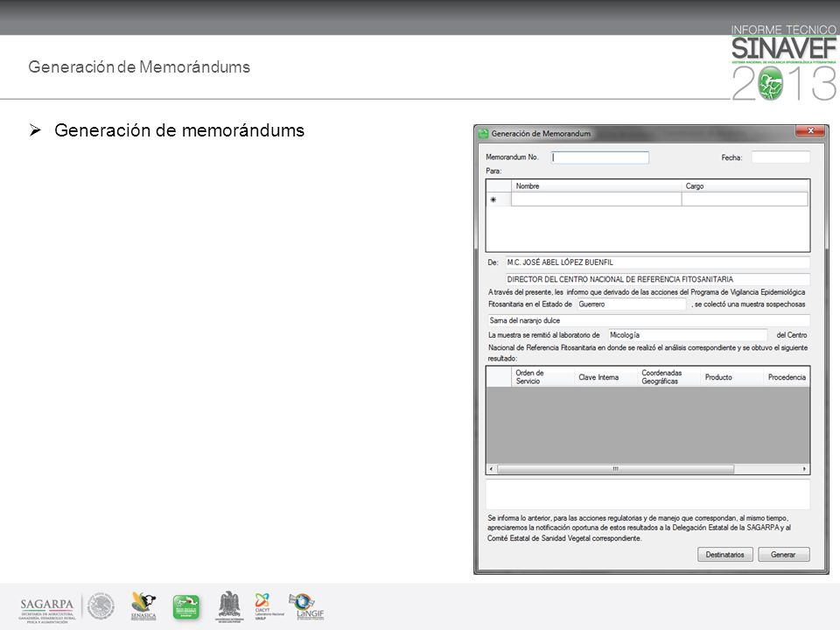Close the Generación de Memorandum dialog

(x=810, y=130)
